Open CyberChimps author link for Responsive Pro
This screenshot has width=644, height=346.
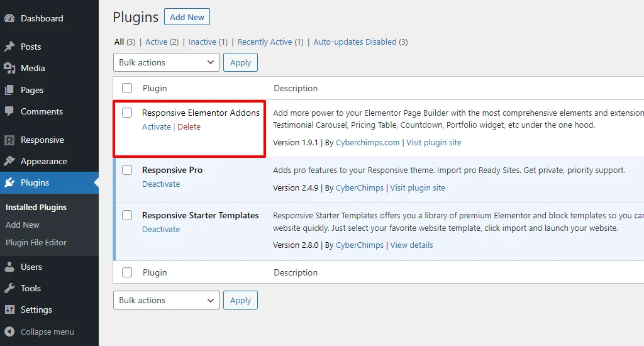pos(360,188)
